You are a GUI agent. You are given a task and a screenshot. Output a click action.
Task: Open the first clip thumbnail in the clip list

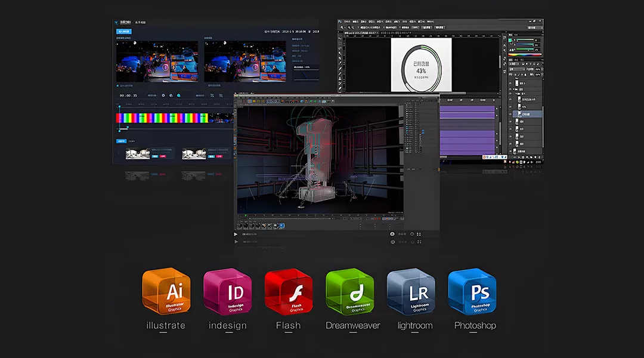point(138,153)
